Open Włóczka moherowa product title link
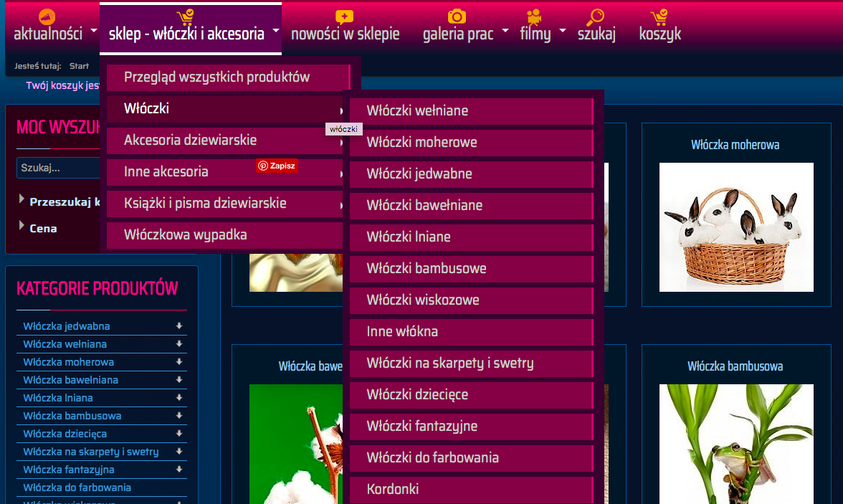 tap(735, 145)
